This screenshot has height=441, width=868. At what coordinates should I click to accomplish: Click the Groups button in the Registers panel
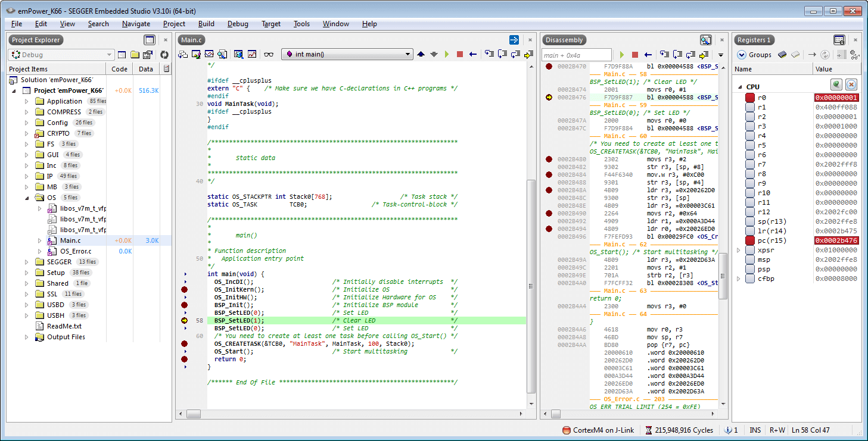754,55
